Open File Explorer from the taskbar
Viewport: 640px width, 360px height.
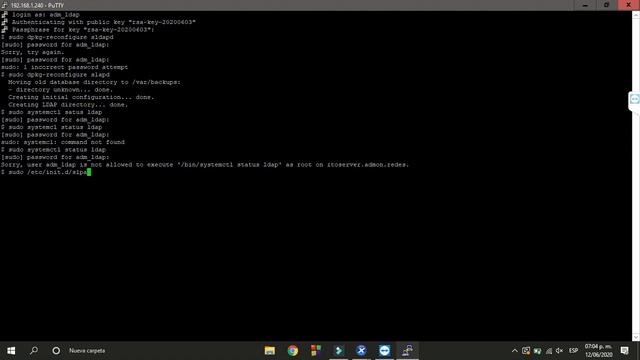click(269, 351)
